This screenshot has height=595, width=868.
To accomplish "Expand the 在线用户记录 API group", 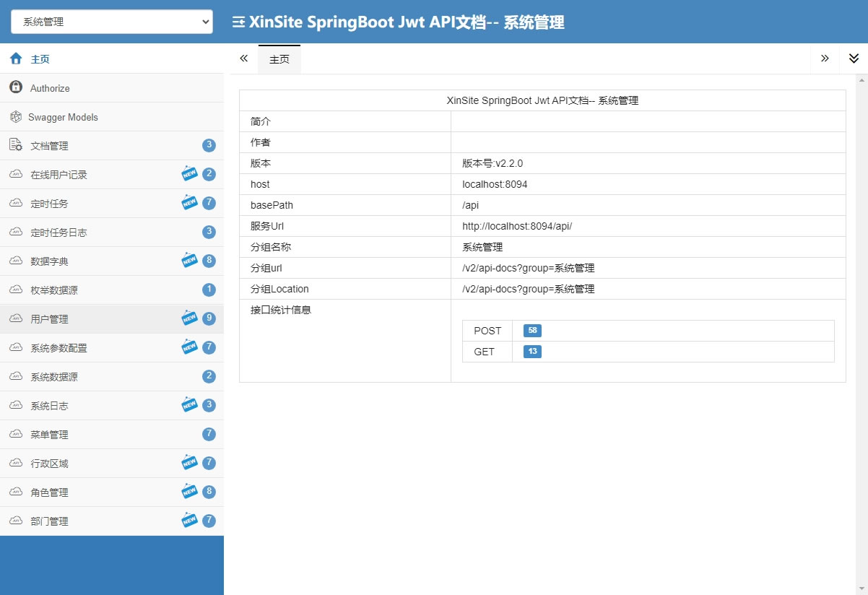I will 112,174.
